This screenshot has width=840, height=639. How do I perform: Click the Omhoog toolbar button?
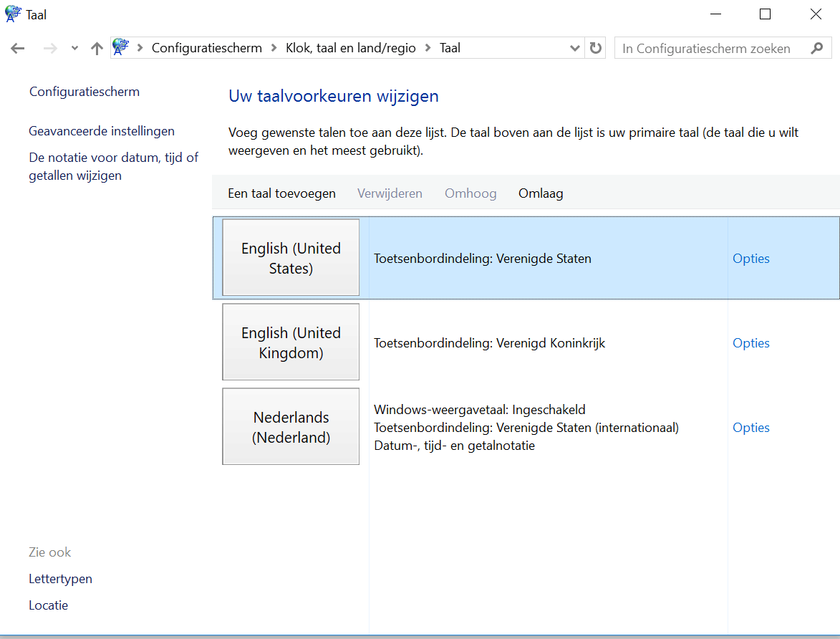tap(470, 193)
